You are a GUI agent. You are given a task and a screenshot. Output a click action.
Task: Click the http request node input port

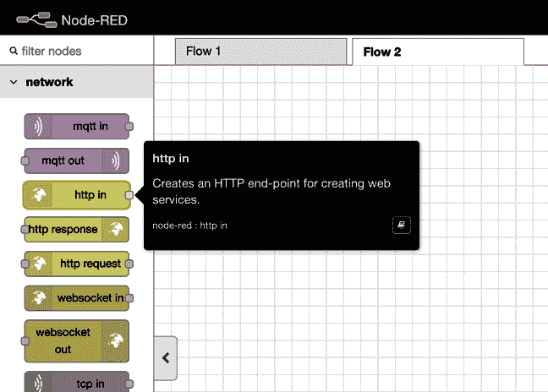[x=25, y=264]
